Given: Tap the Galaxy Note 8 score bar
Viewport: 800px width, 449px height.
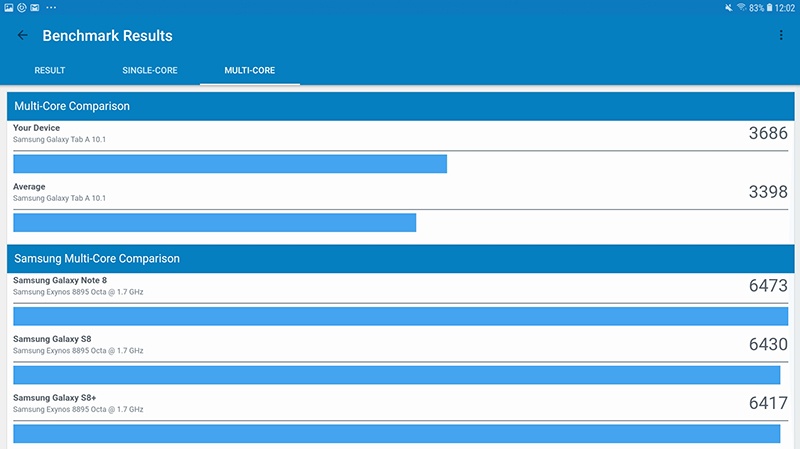Looking at the screenshot, I should click(401, 316).
